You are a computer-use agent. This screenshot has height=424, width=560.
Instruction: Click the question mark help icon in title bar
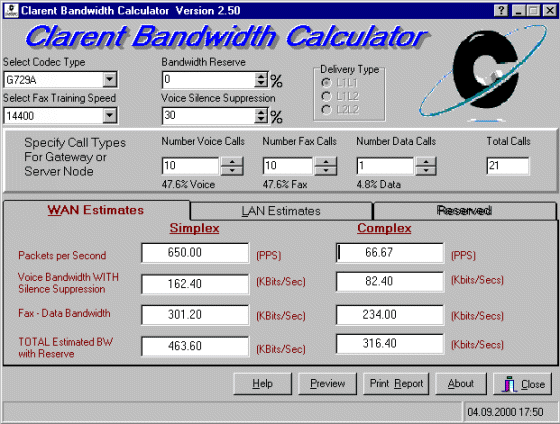[501, 11]
